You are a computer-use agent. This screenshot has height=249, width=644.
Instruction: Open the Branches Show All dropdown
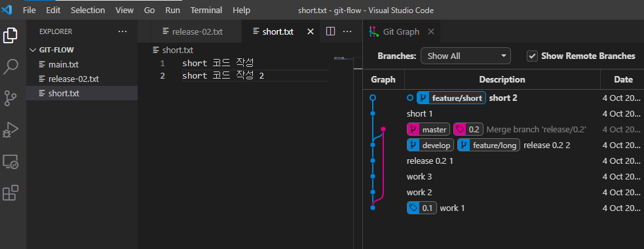[x=465, y=56]
